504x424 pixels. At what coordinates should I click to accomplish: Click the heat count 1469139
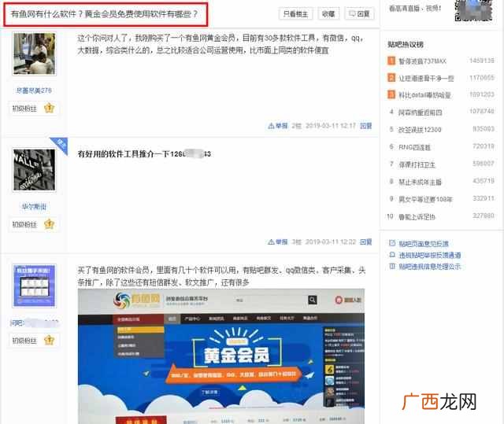click(x=482, y=61)
